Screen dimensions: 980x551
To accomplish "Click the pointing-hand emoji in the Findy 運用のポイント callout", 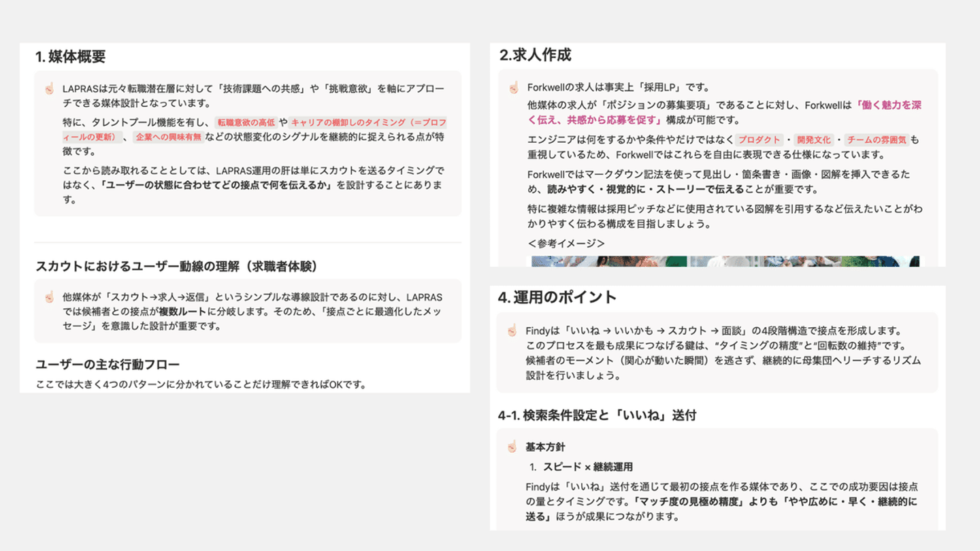I will click(512, 331).
